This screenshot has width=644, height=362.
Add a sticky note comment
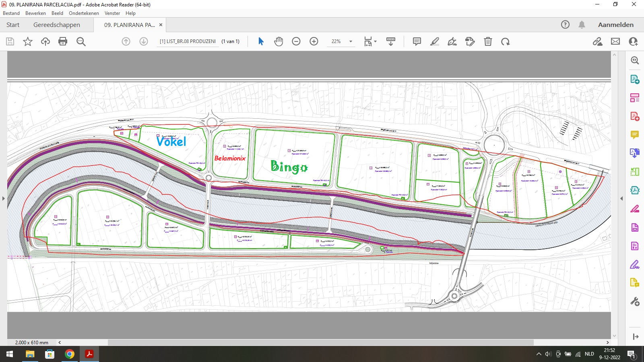[417, 41]
